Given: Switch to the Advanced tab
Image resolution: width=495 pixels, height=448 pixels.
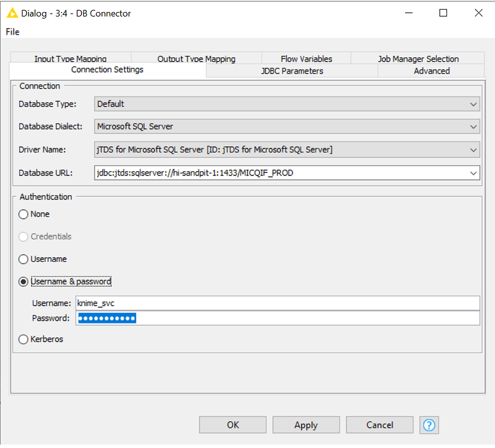Looking at the screenshot, I should click(x=431, y=71).
